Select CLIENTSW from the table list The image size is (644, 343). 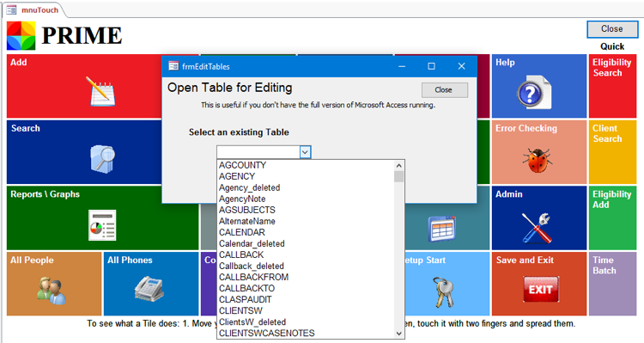coord(306,310)
